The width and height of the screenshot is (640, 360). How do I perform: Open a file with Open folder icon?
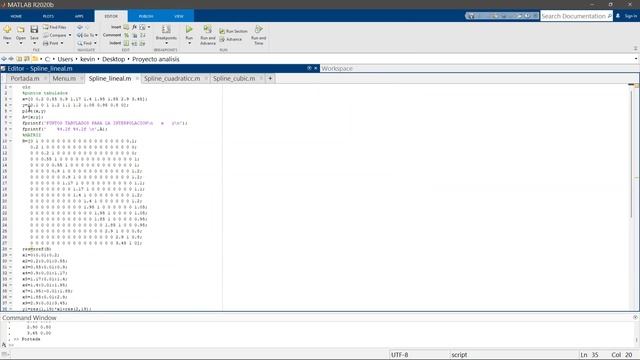click(20, 29)
